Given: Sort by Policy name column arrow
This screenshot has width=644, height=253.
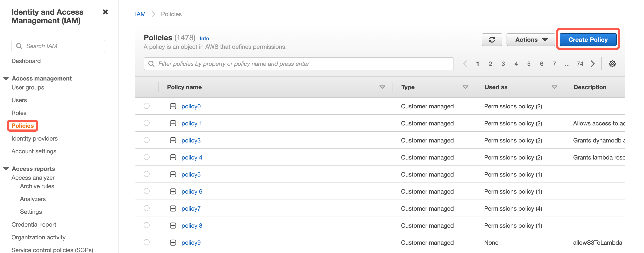Looking at the screenshot, I should (382, 87).
